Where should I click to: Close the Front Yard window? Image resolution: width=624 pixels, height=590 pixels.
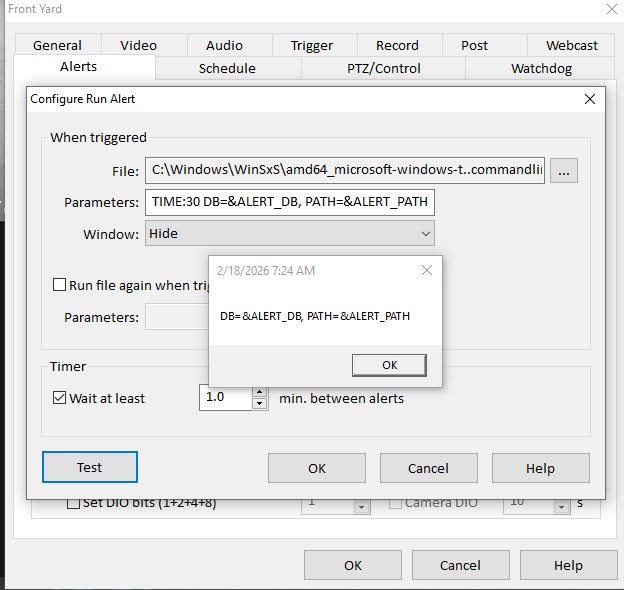[612, 9]
